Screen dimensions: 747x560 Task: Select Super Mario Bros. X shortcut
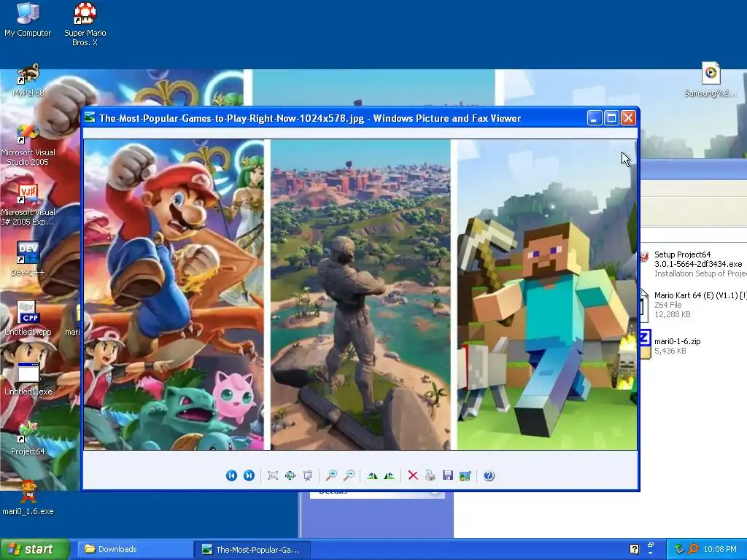coord(85,24)
